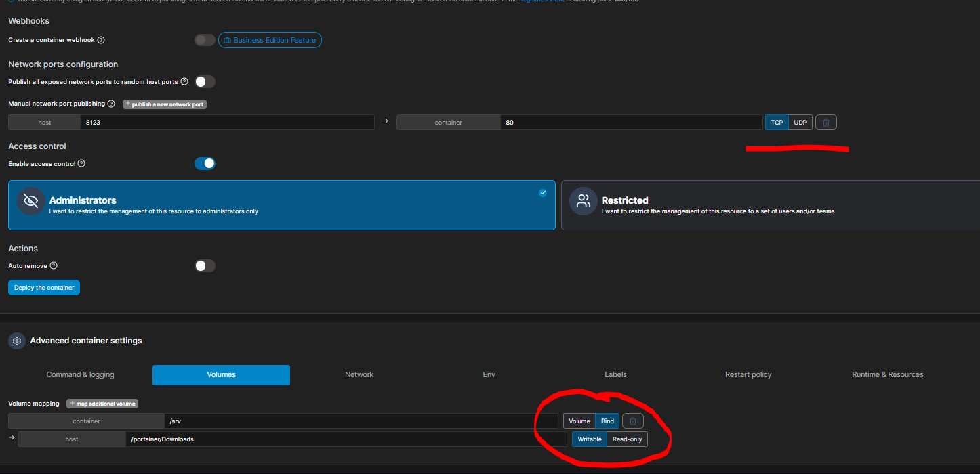
Task: Click publish a new network port
Action: pos(165,104)
